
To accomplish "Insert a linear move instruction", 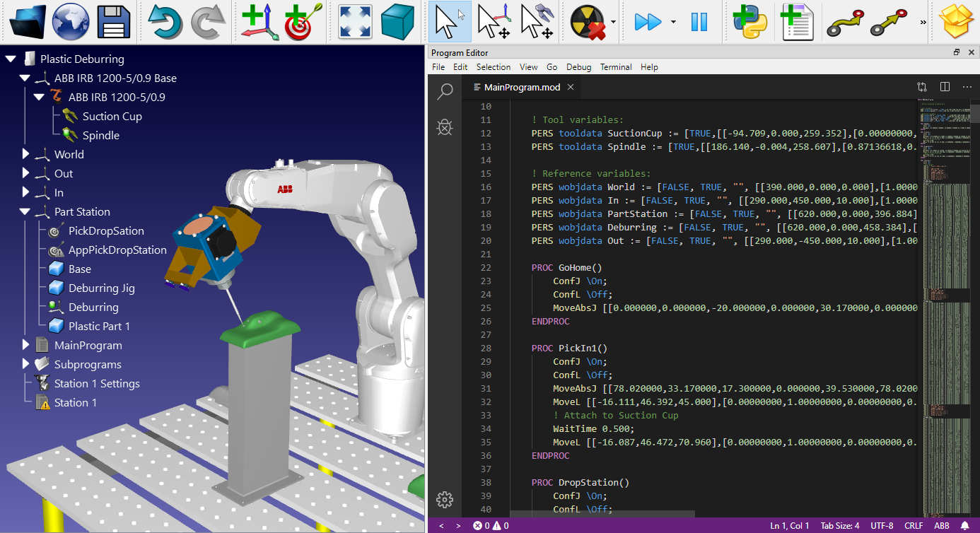I will click(x=888, y=21).
